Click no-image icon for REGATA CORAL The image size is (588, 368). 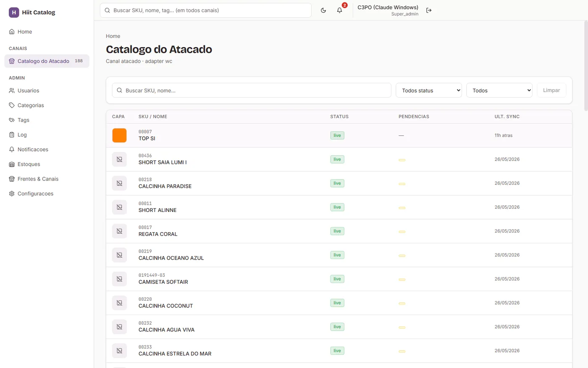[x=119, y=231]
